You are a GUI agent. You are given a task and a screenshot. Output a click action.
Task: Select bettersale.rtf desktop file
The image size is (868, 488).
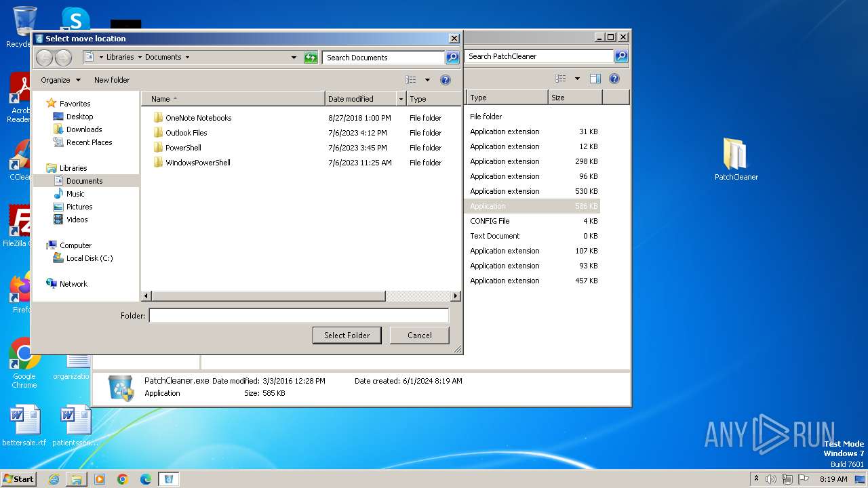coord(24,426)
